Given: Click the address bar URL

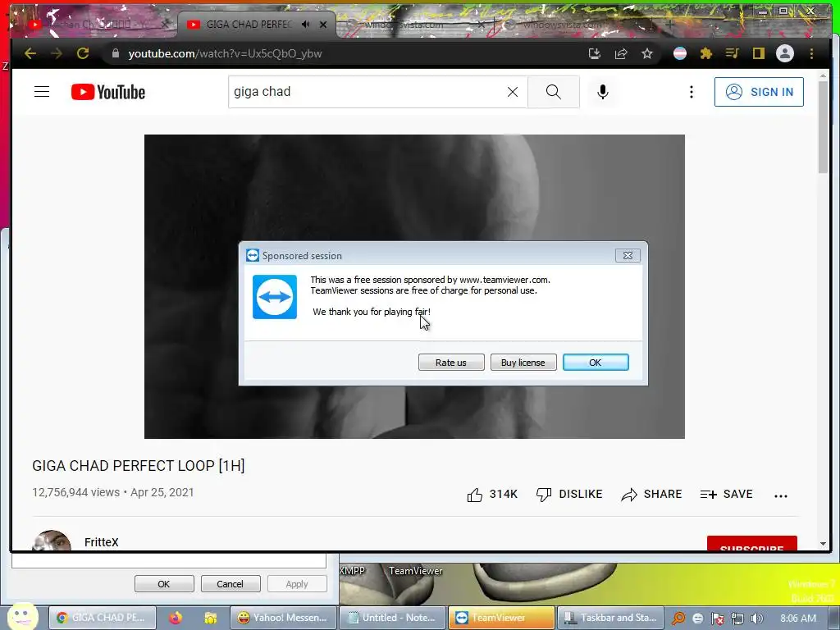Looking at the screenshot, I should point(225,53).
